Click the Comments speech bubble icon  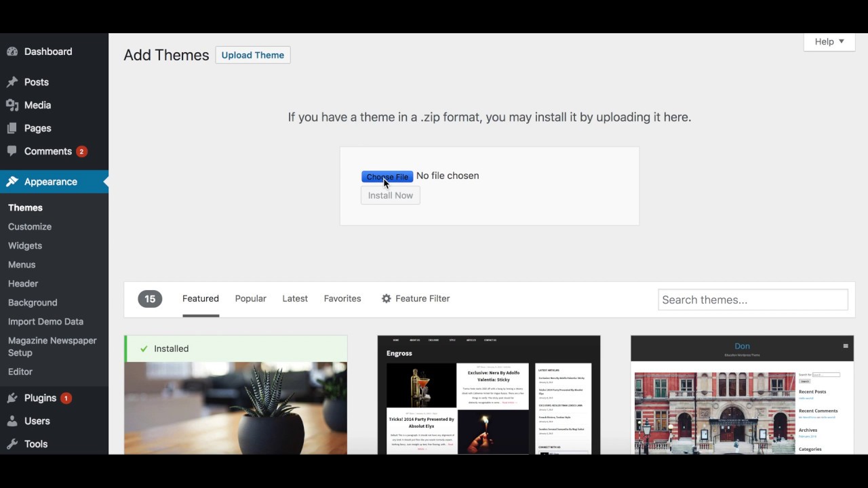(x=12, y=151)
